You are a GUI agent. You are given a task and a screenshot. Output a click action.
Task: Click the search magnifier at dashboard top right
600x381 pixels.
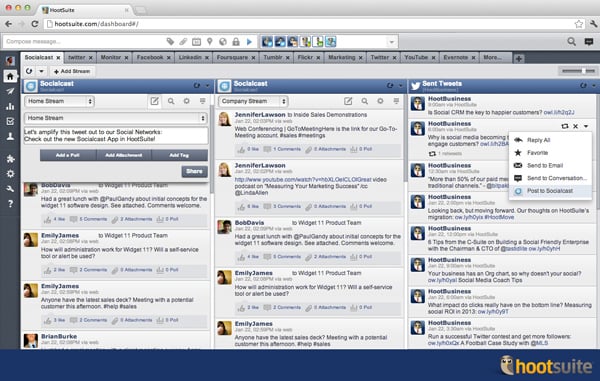pos(572,41)
